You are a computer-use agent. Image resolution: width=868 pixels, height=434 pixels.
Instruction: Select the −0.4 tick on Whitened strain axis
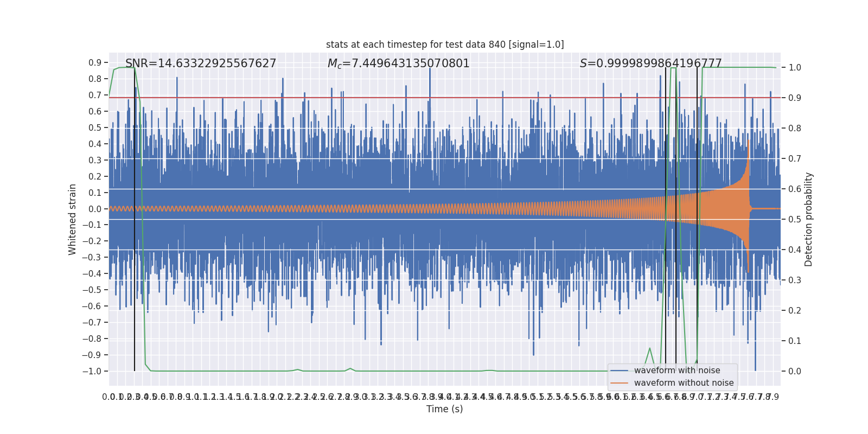(92, 274)
